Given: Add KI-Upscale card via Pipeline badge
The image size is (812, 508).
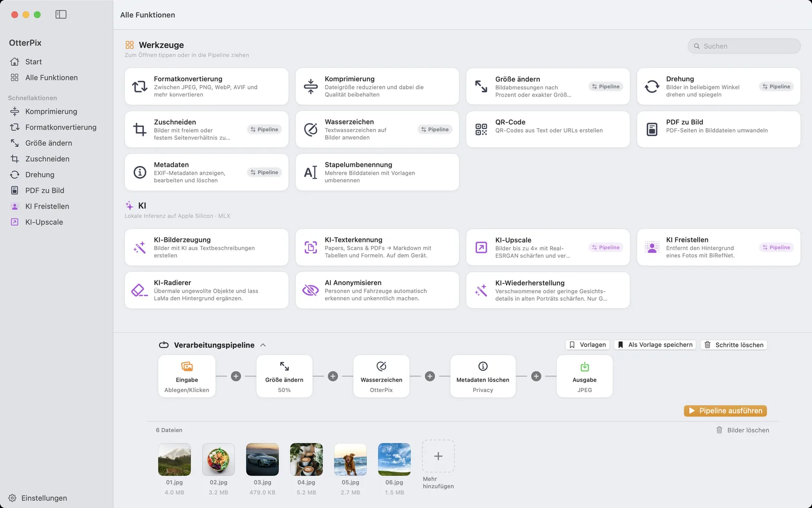Looking at the screenshot, I should point(606,247).
